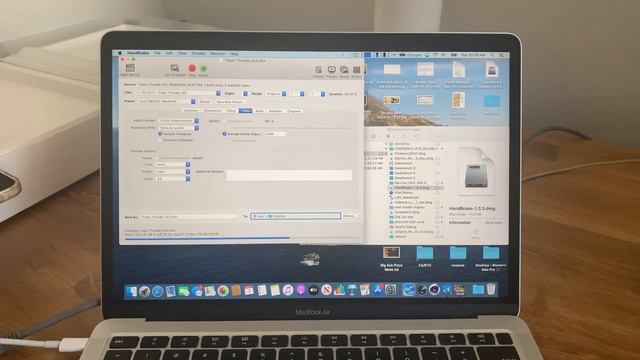Switch to the Chapters tab

pyautogui.click(x=294, y=111)
